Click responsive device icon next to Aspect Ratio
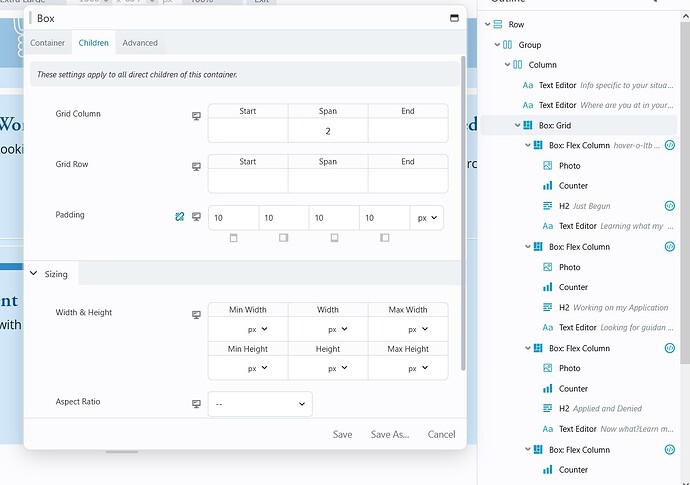This screenshot has height=485, width=690. (197, 404)
